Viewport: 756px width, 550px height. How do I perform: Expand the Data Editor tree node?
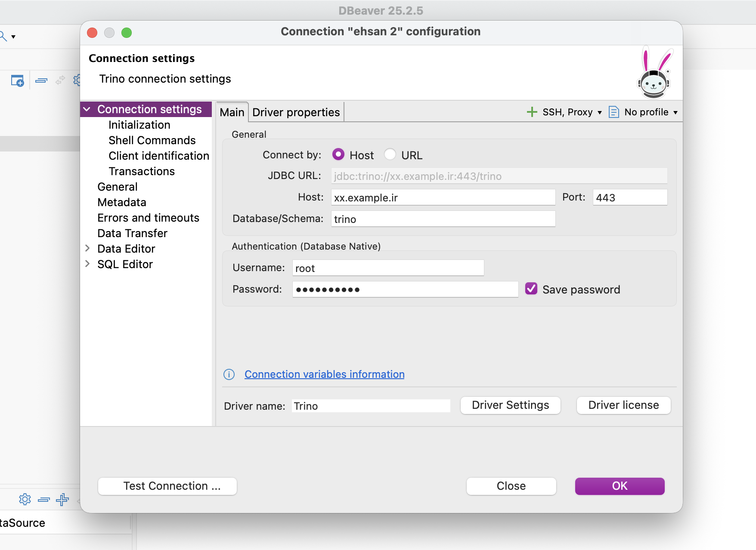(87, 248)
